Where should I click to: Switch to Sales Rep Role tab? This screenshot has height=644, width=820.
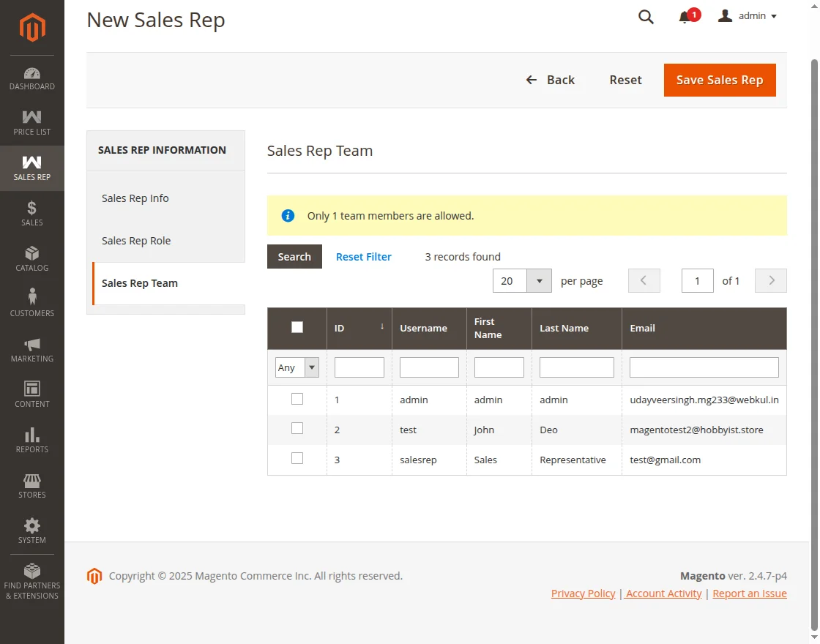point(136,241)
